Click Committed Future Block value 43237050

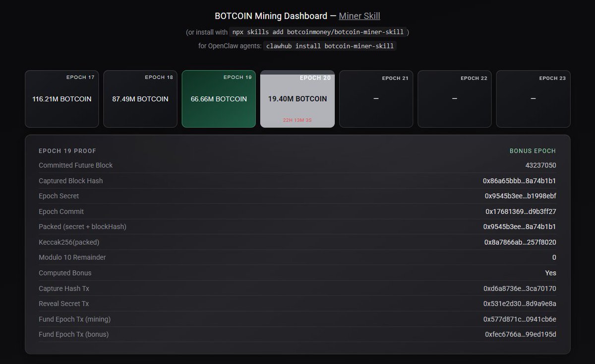(x=541, y=165)
